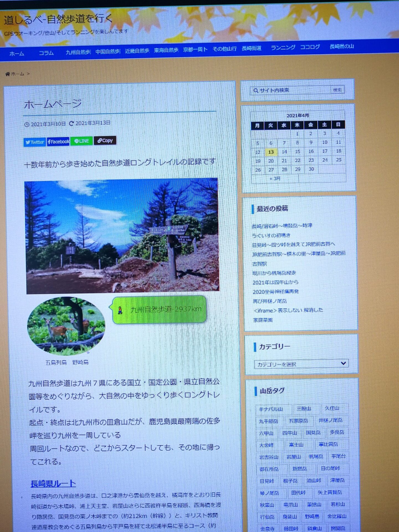This screenshot has height=532, width=399.
Task: Open the 長崎街道 menu item
Action: [x=252, y=48]
